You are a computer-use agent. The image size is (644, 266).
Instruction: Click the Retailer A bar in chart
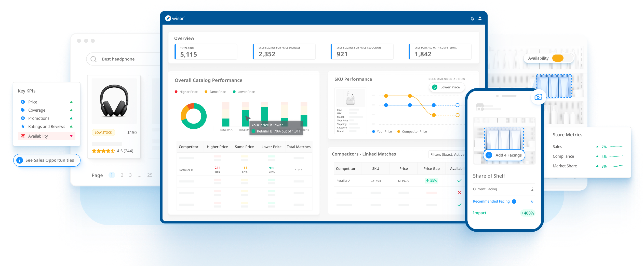226,114
